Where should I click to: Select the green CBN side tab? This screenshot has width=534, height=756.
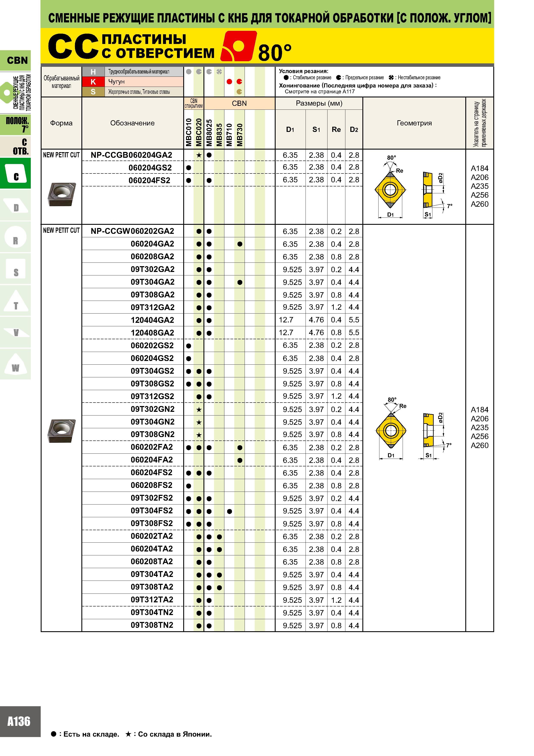16,60
